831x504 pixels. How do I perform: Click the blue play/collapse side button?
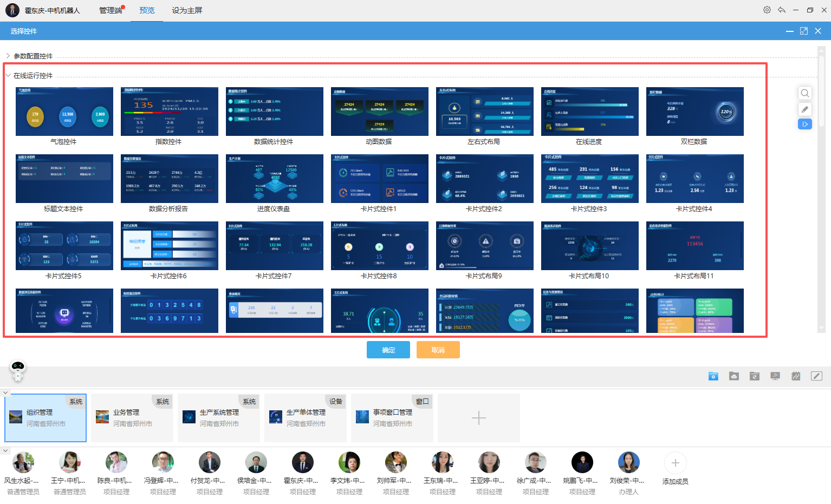805,125
